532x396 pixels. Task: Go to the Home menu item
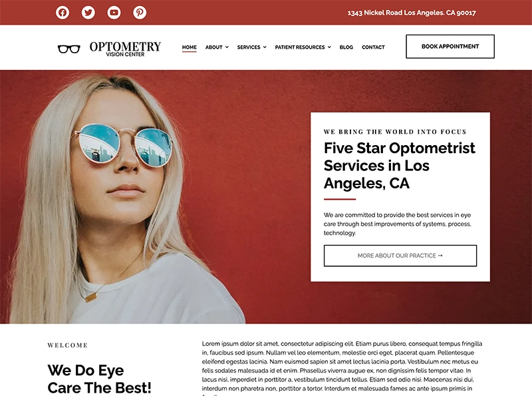(x=190, y=47)
